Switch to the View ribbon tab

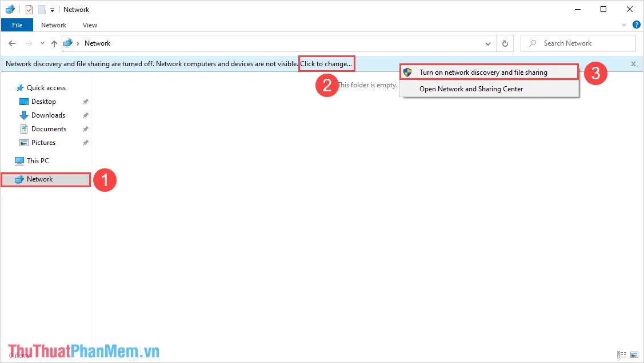pos(90,25)
